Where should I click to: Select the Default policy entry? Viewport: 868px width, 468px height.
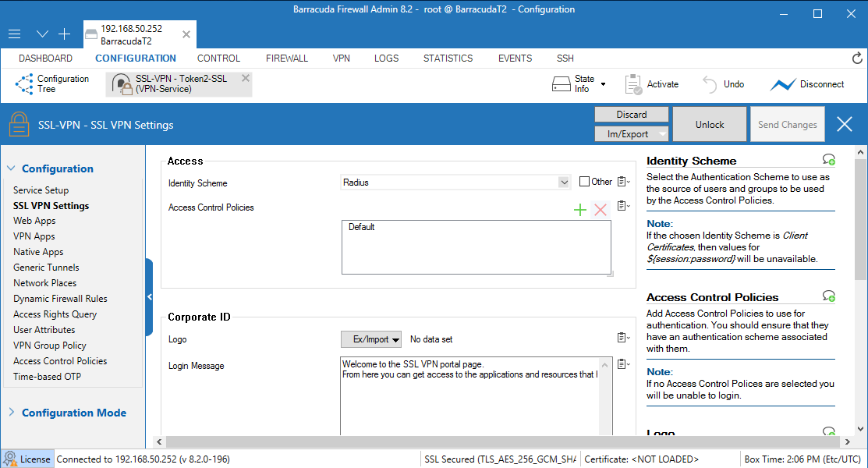click(x=362, y=227)
